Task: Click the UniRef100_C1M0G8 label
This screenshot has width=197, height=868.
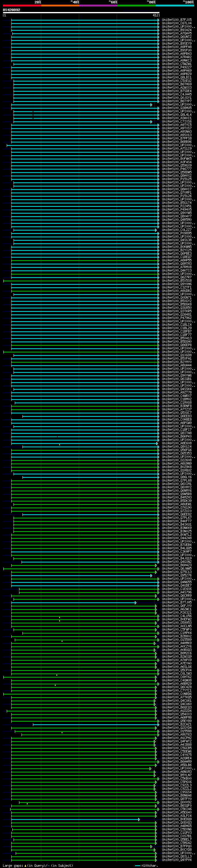Action: point(177,403)
